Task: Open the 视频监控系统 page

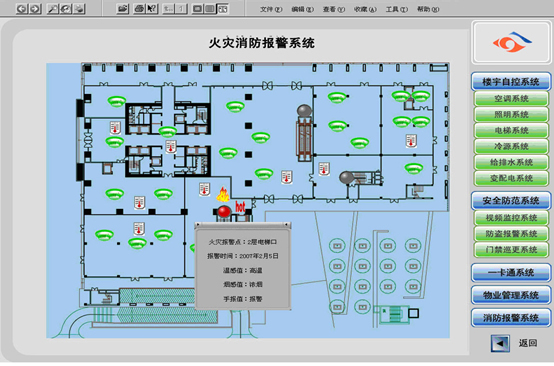Action: (x=511, y=218)
